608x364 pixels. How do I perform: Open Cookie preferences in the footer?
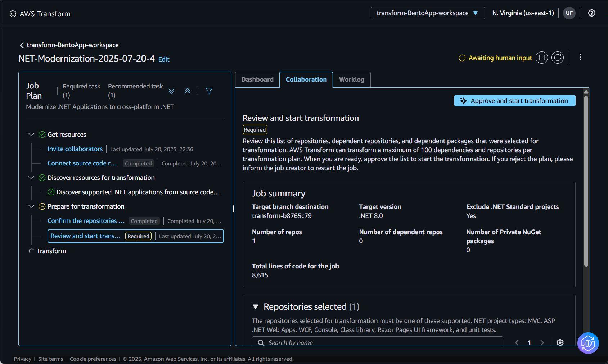[93, 359]
